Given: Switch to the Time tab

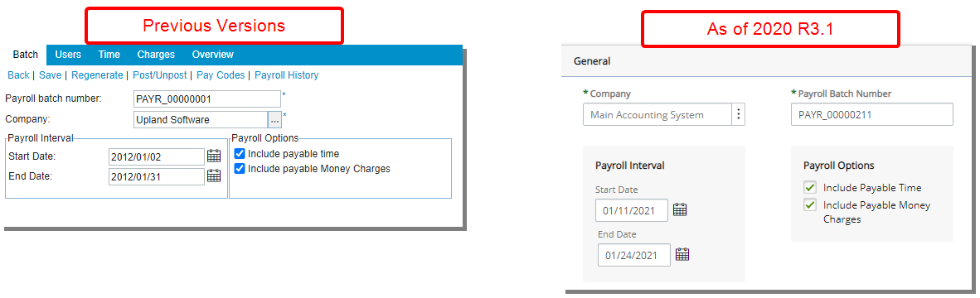Looking at the screenshot, I should (109, 55).
